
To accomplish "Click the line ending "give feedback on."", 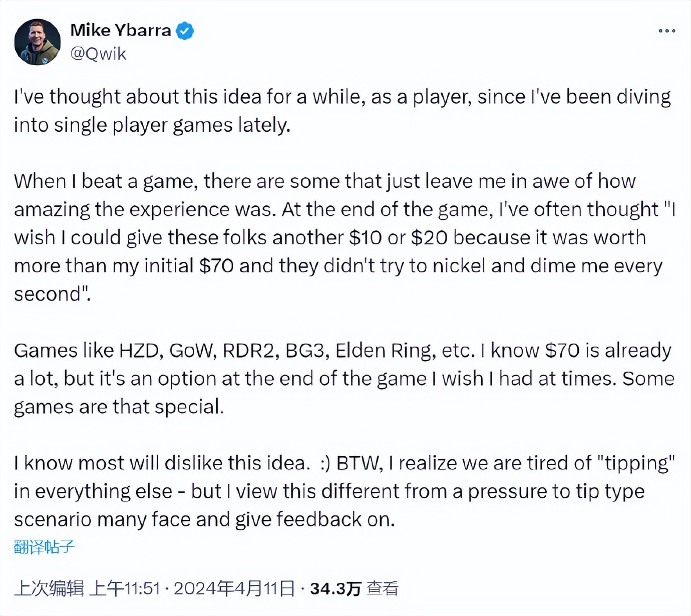I will tap(204, 520).
